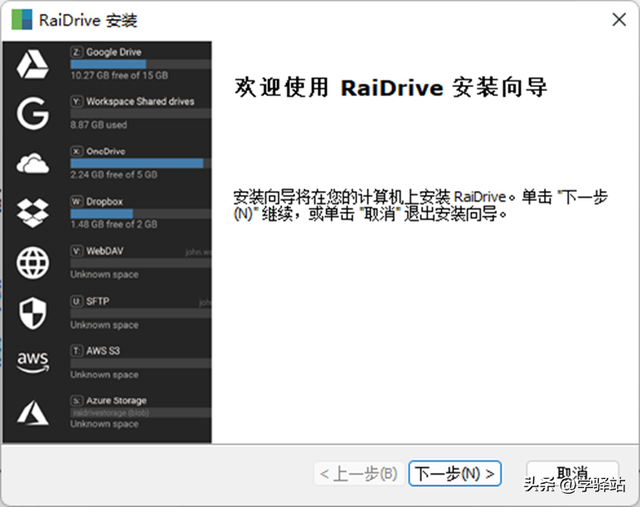Click 'Unknown space' under AWS S3
640x507 pixels.
click(x=104, y=374)
